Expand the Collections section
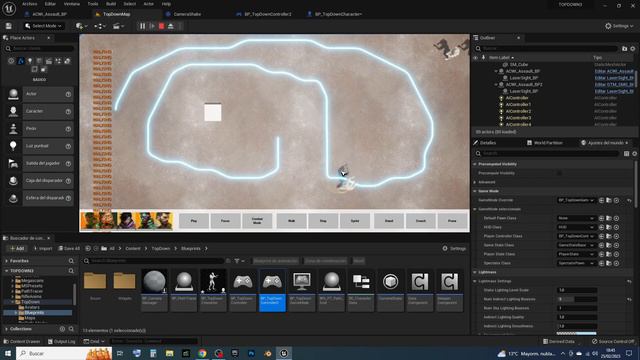 7,329
